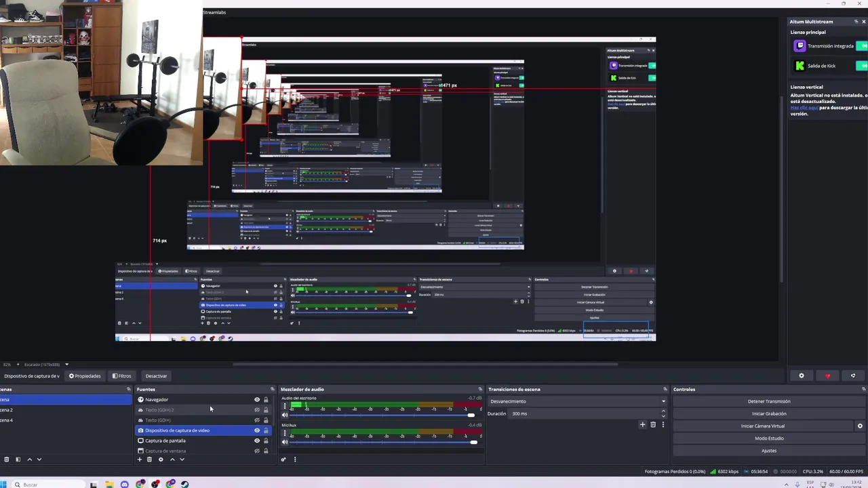The image size is (868, 488).
Task: Mute Mic/Aux speaker icon
Action: click(285, 442)
